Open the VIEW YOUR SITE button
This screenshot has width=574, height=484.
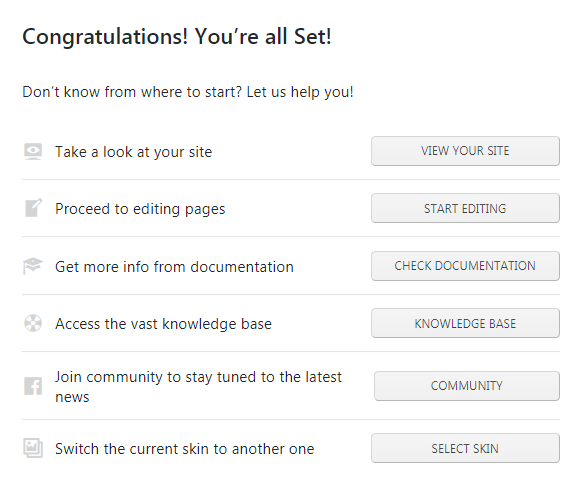coord(465,151)
